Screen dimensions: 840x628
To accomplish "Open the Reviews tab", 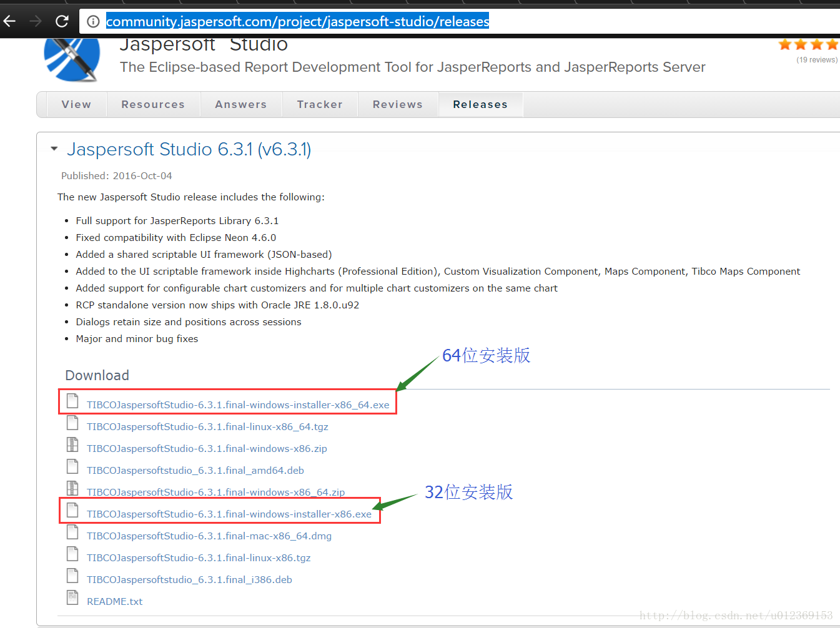I will click(398, 104).
